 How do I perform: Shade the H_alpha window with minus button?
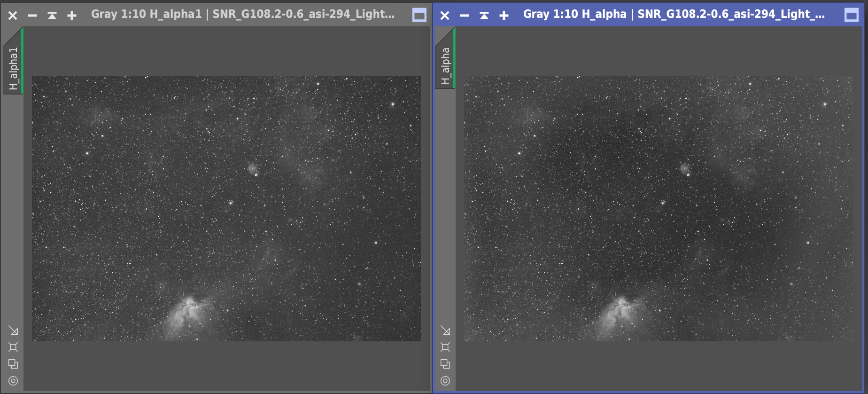click(465, 16)
